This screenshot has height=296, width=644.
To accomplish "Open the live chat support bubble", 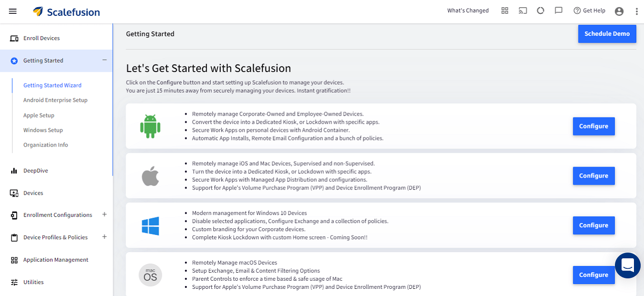I will (x=627, y=265).
